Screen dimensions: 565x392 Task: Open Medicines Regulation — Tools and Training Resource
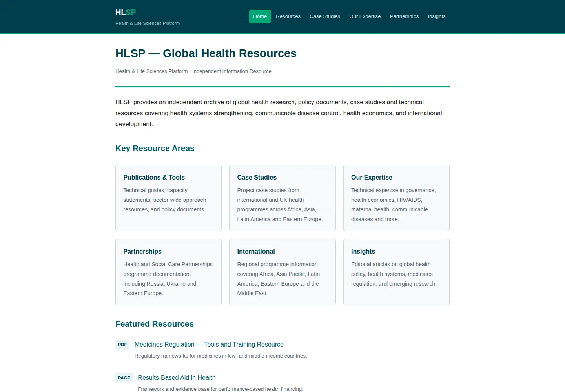pyautogui.click(x=209, y=344)
